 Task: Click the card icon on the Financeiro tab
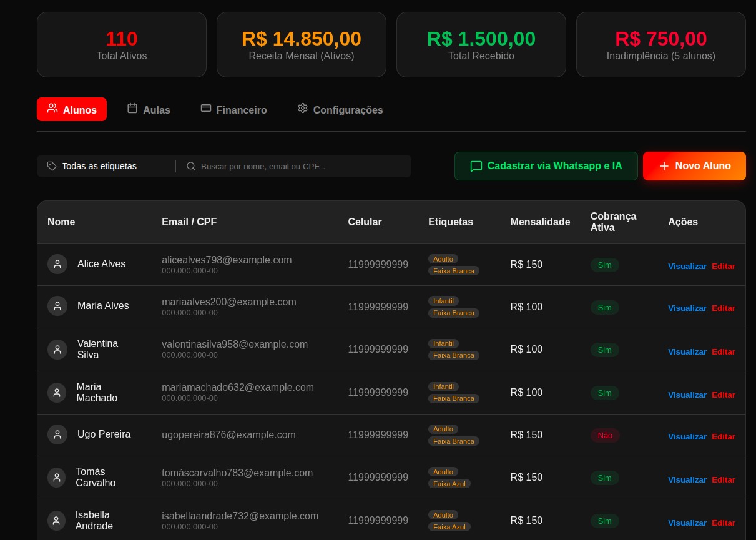(x=206, y=108)
